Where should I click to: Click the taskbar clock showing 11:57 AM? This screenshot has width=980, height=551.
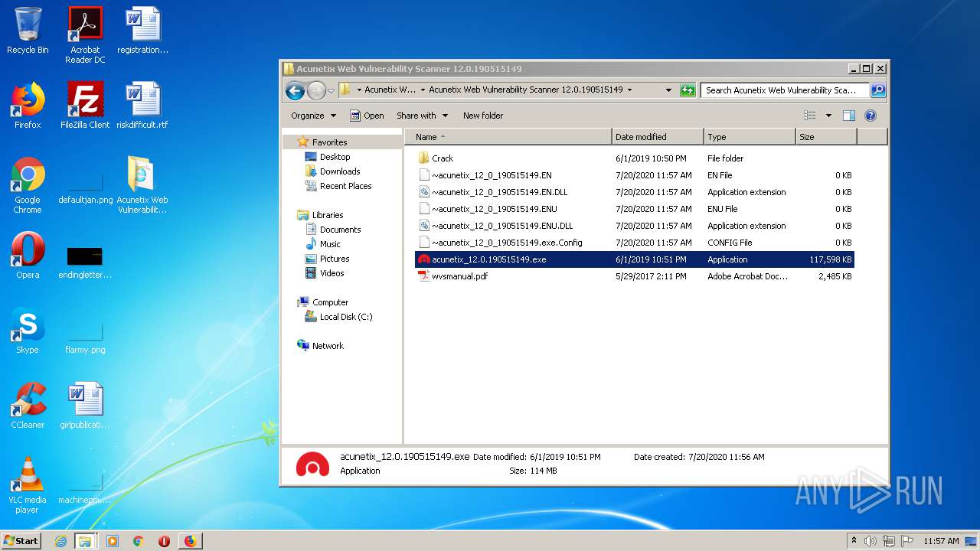click(941, 541)
